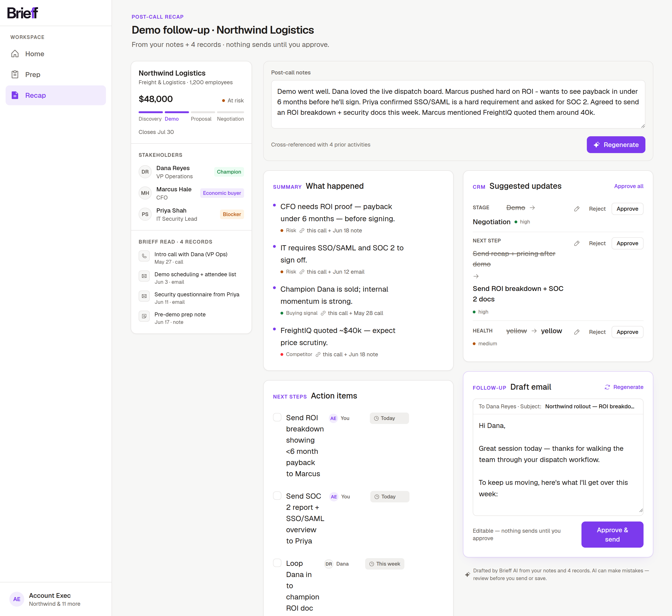Viewport: 672px width, 616px height.
Task: Click Today due chip for Send ROI breakdown
Action: (x=389, y=418)
